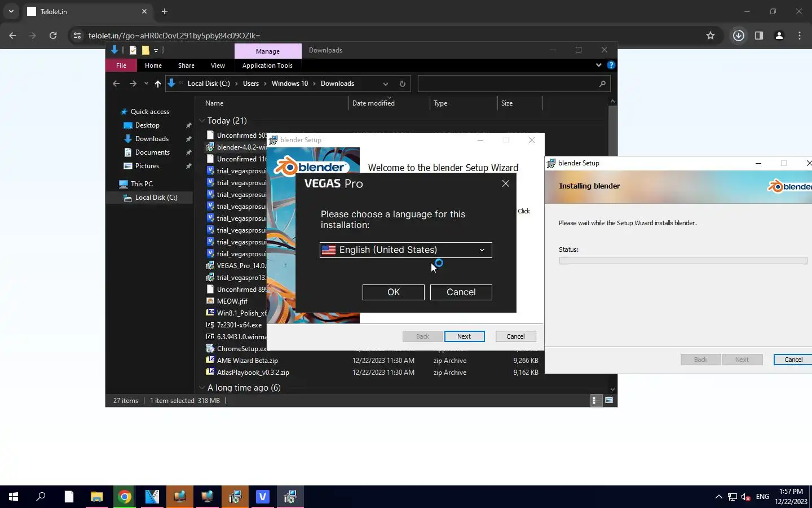Expand the Explorer ribbon with the chevron
The height and width of the screenshot is (508, 812).
pyautogui.click(x=599, y=65)
